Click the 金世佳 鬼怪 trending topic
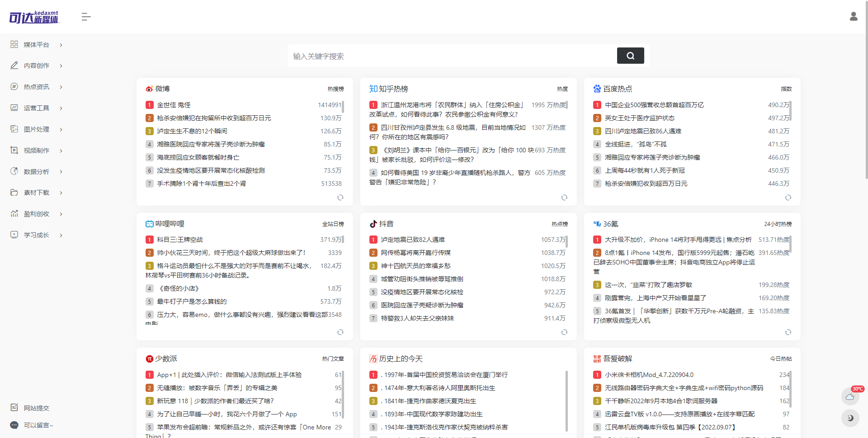The width and height of the screenshot is (868, 438). (x=173, y=104)
